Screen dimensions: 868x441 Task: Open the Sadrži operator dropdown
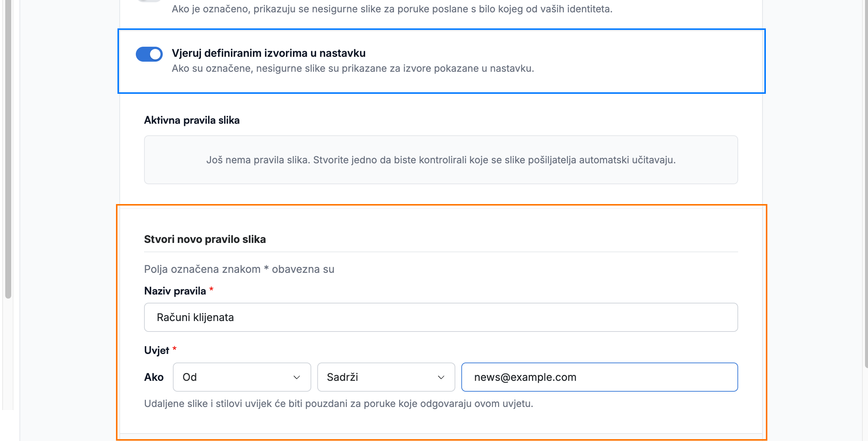pos(386,377)
